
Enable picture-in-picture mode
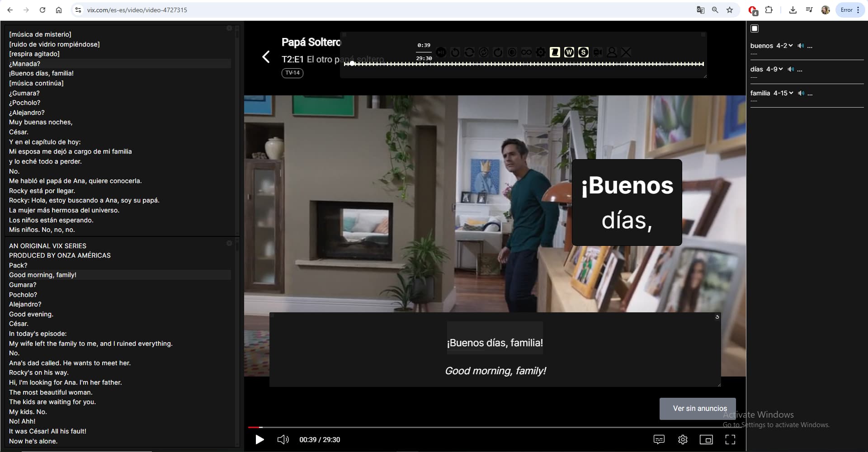click(x=706, y=439)
